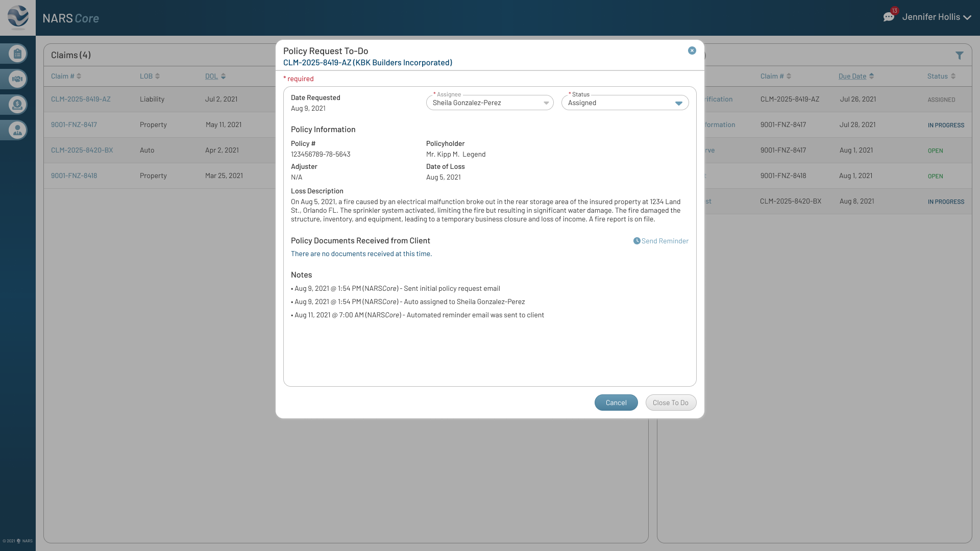Viewport: 980px width, 551px height.
Task: Open claim 9001-FNZ-8418 from the claims list
Action: [74, 176]
